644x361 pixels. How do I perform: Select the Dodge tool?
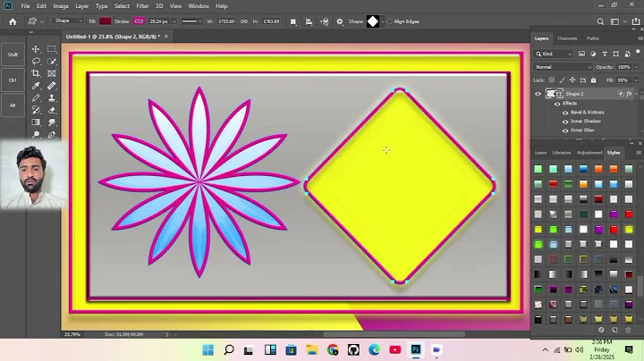click(x=36, y=135)
